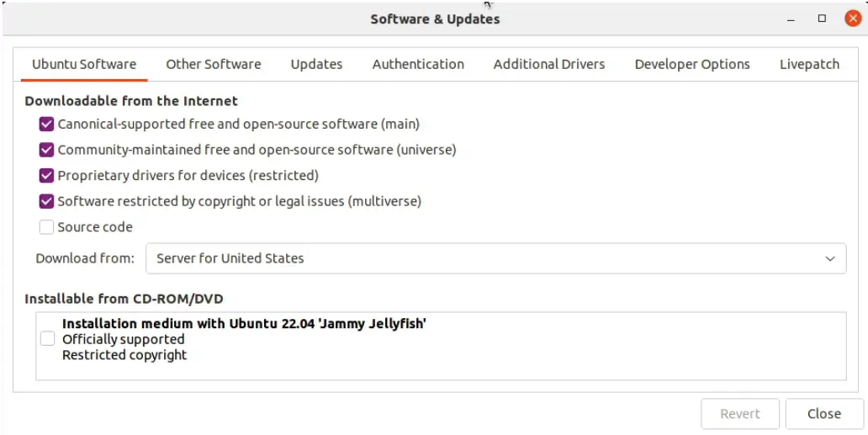Uncheck the multiverse software checkbox

47,202
